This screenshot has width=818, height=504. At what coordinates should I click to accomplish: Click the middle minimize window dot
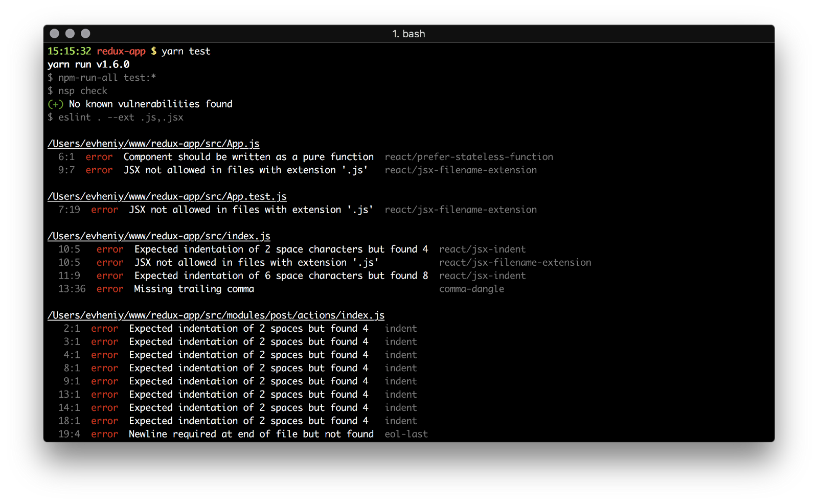click(x=70, y=34)
